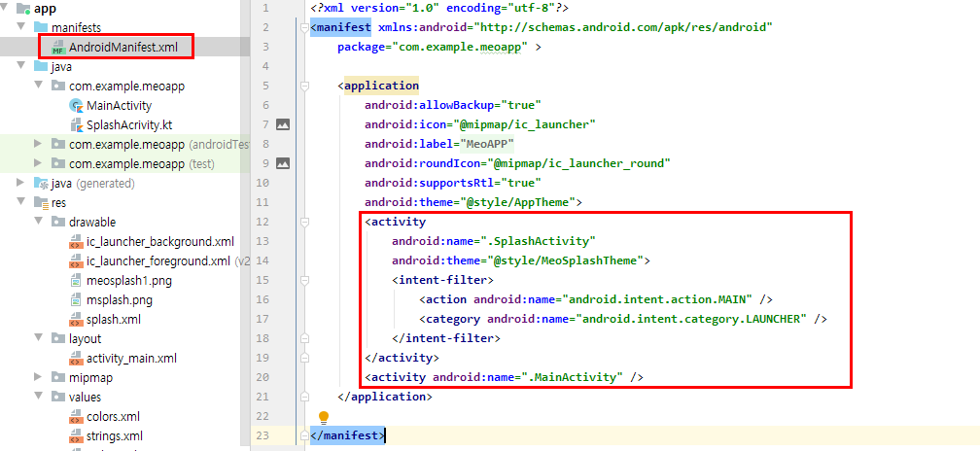This screenshot has width=980, height=451.
Task: Collapse the layout folder arrow
Action: (x=38, y=338)
